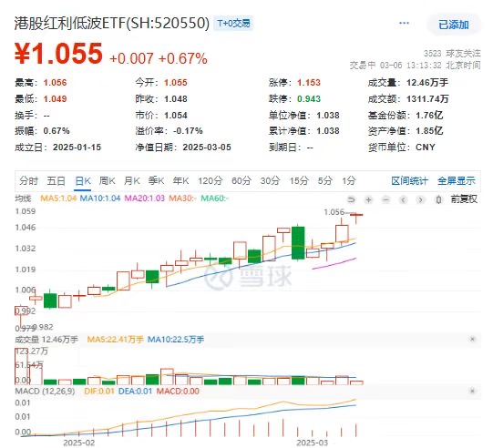Pan chart right with next arrow

[x=421, y=199]
